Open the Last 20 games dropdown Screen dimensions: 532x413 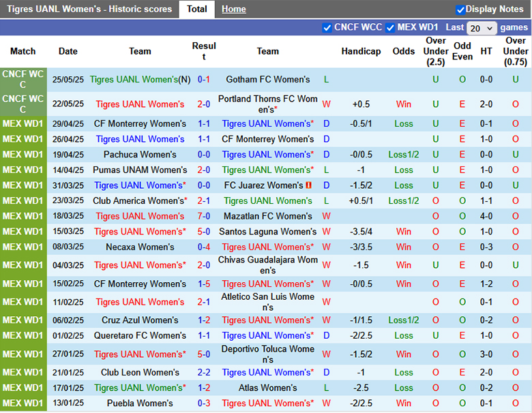click(482, 28)
